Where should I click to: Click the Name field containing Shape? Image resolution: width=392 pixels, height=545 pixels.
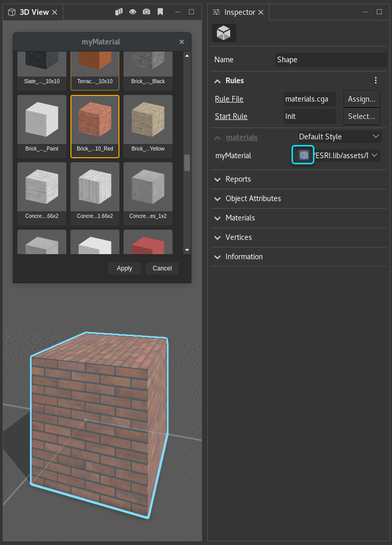coord(330,60)
